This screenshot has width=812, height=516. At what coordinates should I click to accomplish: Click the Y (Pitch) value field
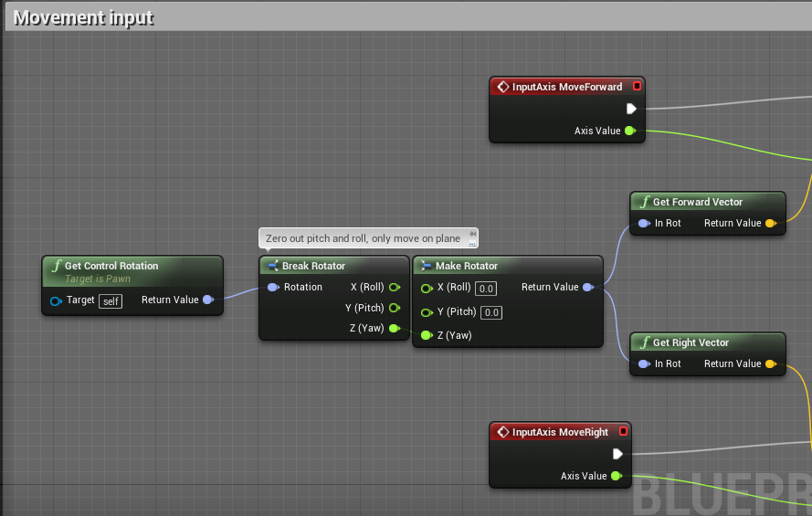tap(491, 312)
